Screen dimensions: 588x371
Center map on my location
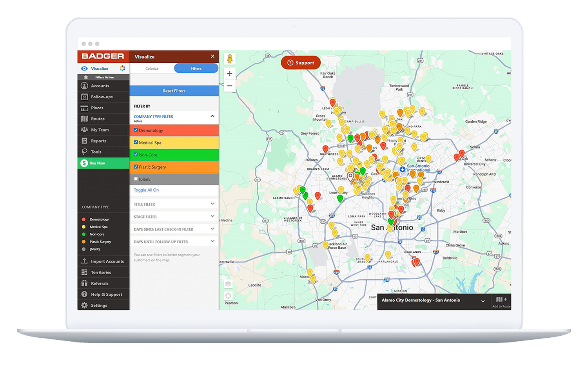pos(228,296)
